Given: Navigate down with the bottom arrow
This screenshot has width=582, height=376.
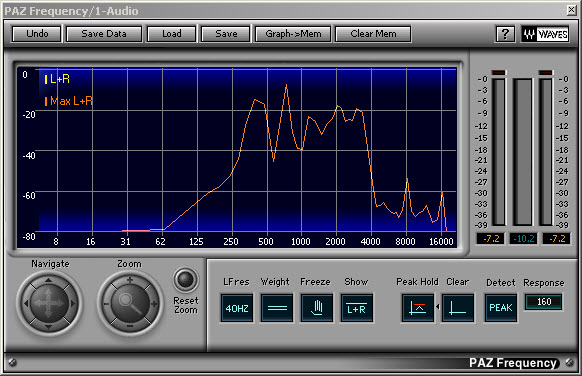Looking at the screenshot, I should click(x=48, y=327).
